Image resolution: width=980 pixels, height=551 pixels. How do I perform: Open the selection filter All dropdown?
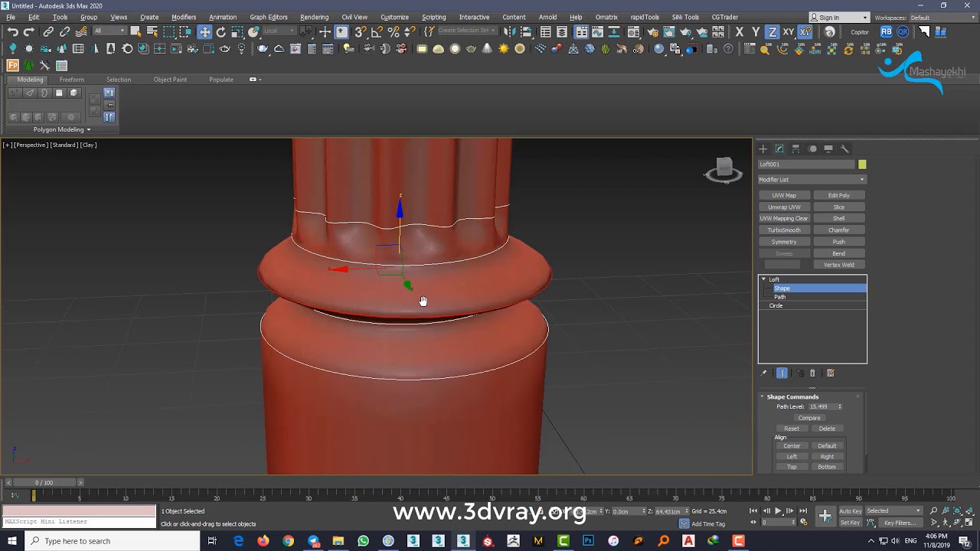coord(109,31)
